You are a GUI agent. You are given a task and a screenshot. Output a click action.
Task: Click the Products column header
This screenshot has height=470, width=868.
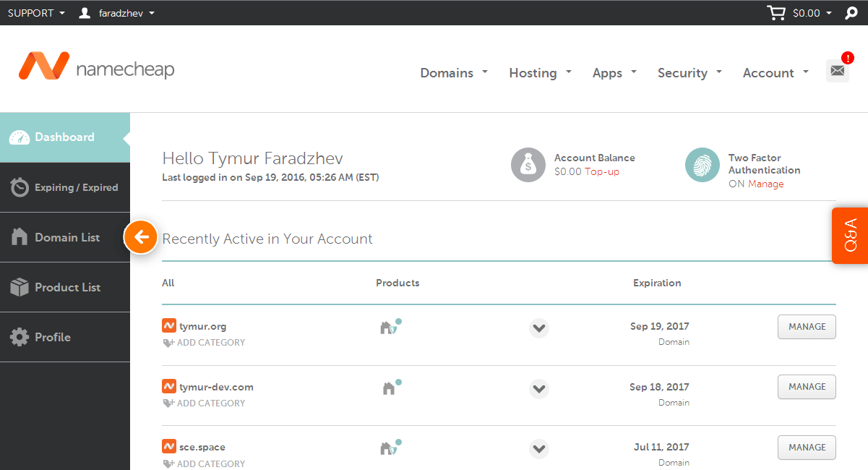398,283
